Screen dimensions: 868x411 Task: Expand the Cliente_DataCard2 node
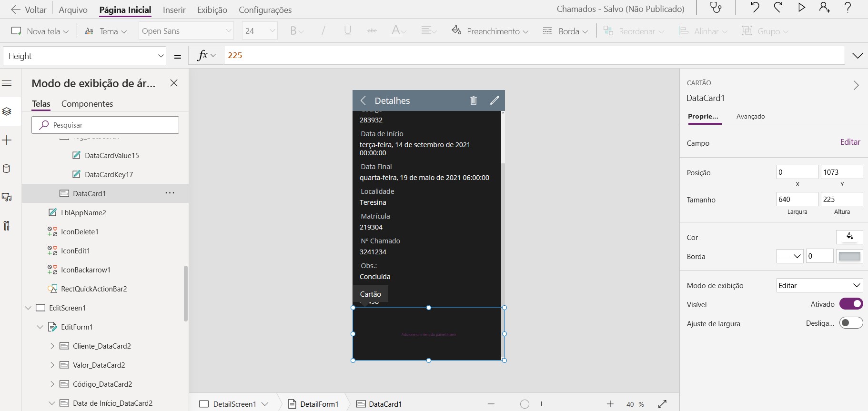[x=52, y=346]
